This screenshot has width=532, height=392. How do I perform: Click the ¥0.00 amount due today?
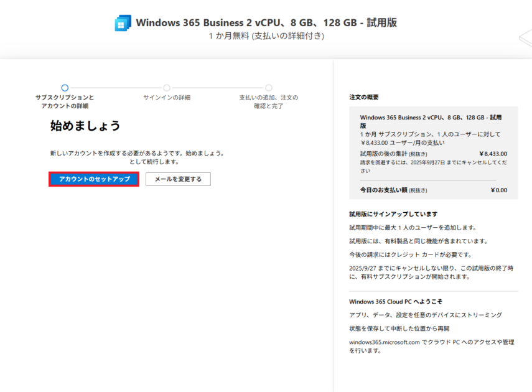pyautogui.click(x=499, y=190)
